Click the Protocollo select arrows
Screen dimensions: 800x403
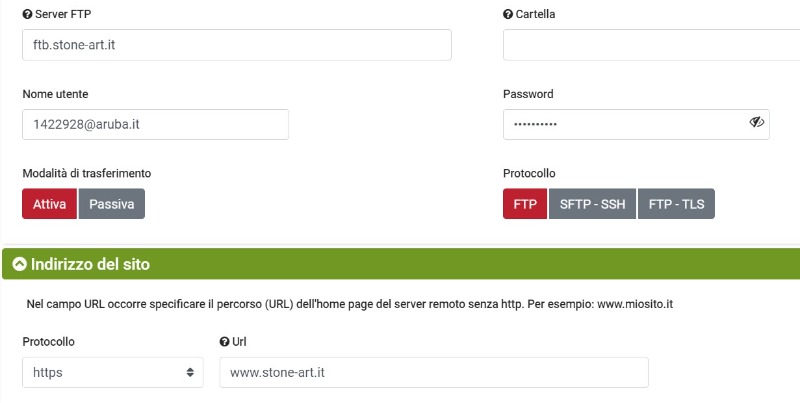[x=190, y=372]
